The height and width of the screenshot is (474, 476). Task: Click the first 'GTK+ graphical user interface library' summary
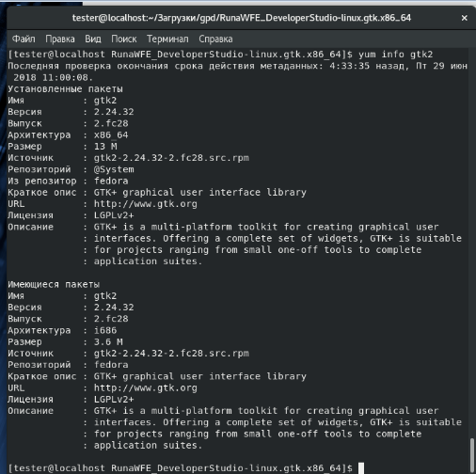pos(200,193)
